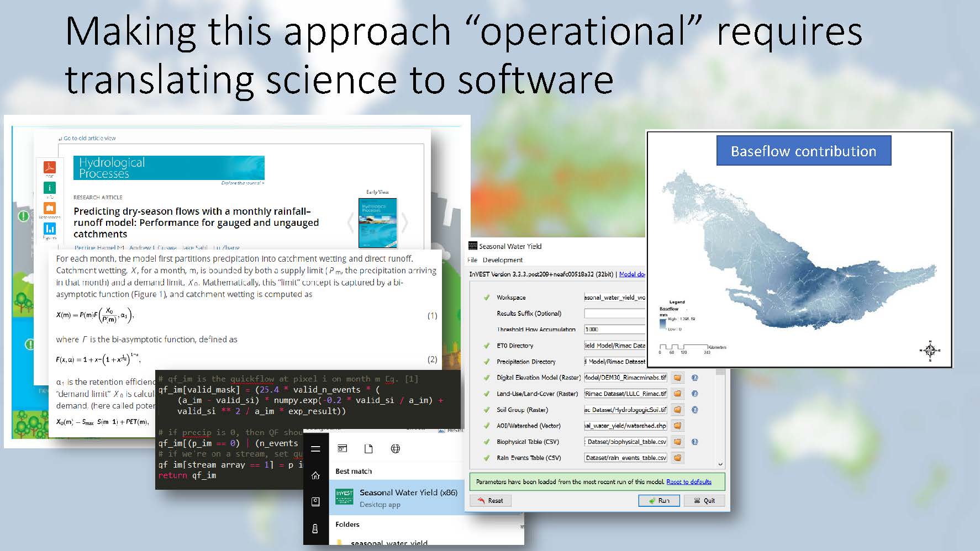Click the AOI/Watershed path field
Screen dimensions: 980x551
(626, 426)
